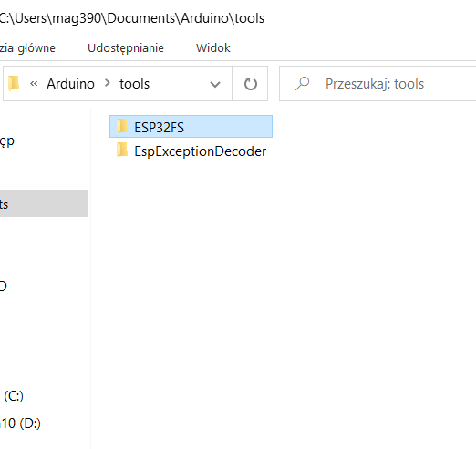Viewport: 476px width, 449px height.
Task: Select the EspExceptionDecoder folder name
Action: (x=201, y=151)
